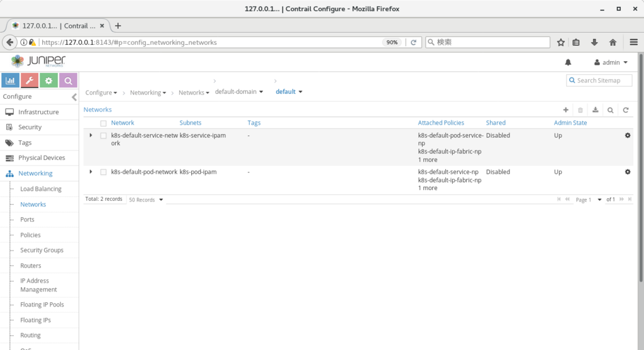This screenshot has width=644, height=350.
Task: Open Infrastructure in the sidebar
Action: point(40,112)
